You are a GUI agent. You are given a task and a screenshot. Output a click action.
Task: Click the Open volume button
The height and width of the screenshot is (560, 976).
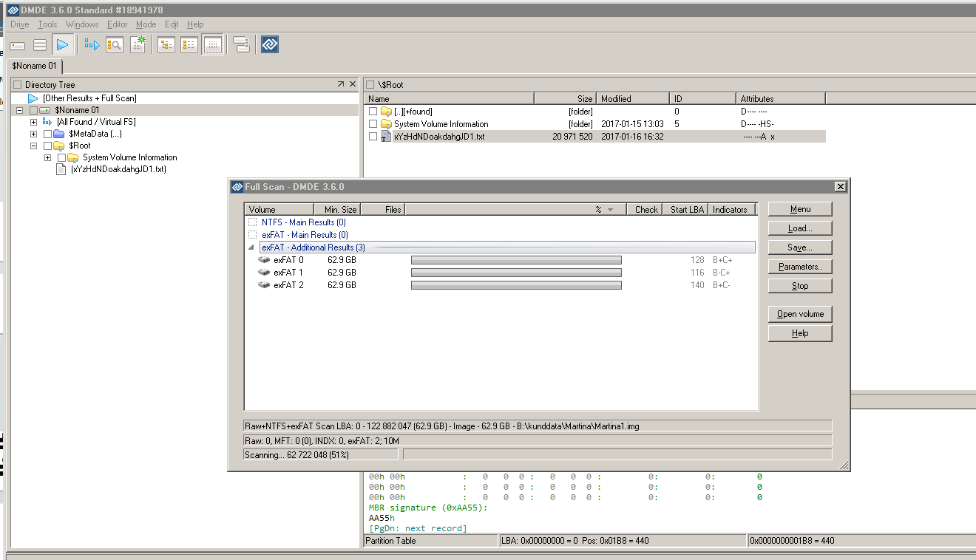point(800,314)
